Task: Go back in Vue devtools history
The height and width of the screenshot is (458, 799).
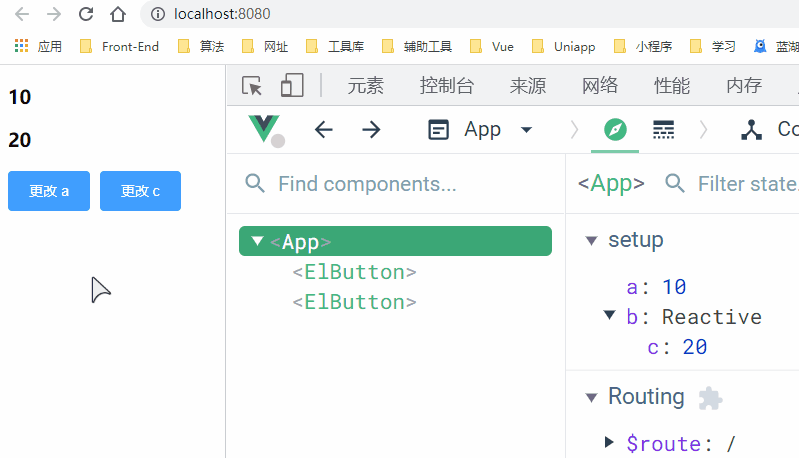Action: click(323, 129)
